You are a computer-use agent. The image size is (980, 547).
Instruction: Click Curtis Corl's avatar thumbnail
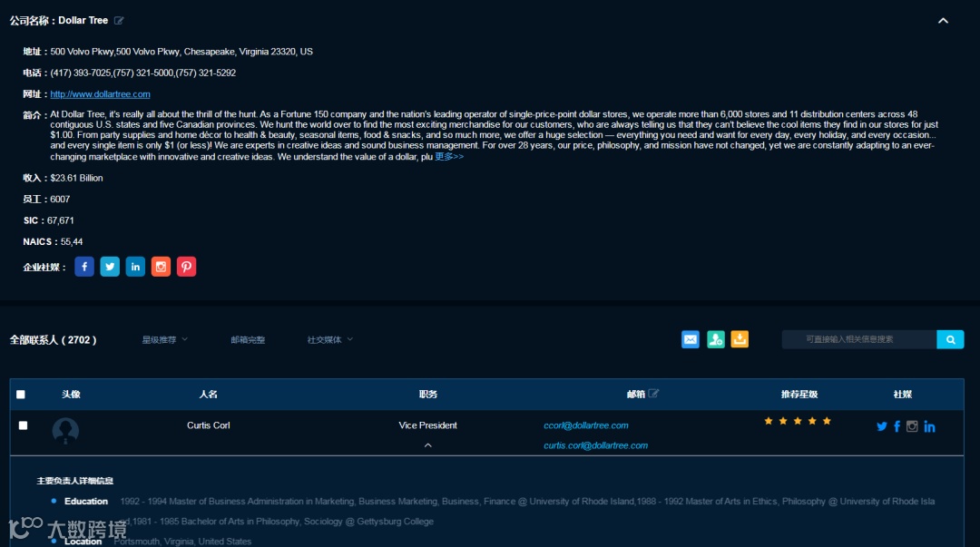tap(65, 431)
